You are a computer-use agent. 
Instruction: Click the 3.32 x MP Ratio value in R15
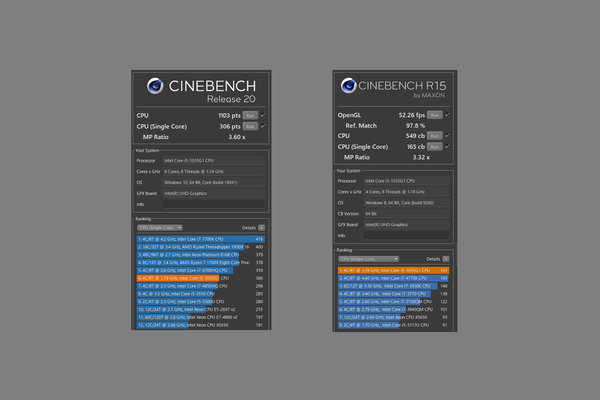(x=421, y=157)
